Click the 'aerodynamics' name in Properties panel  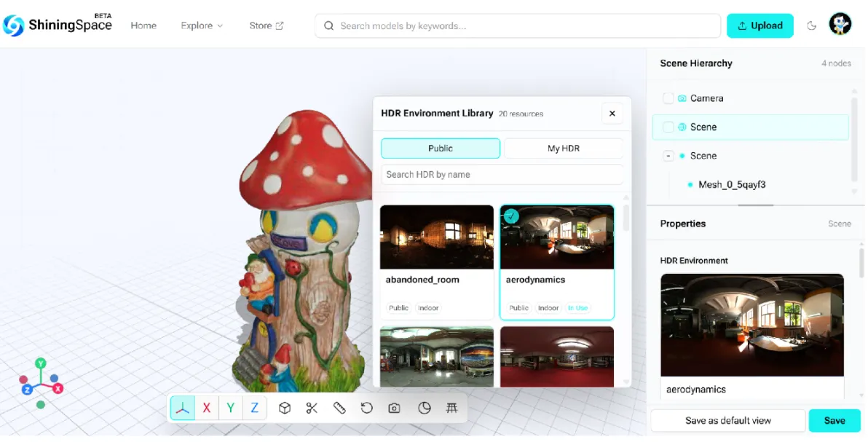point(696,390)
